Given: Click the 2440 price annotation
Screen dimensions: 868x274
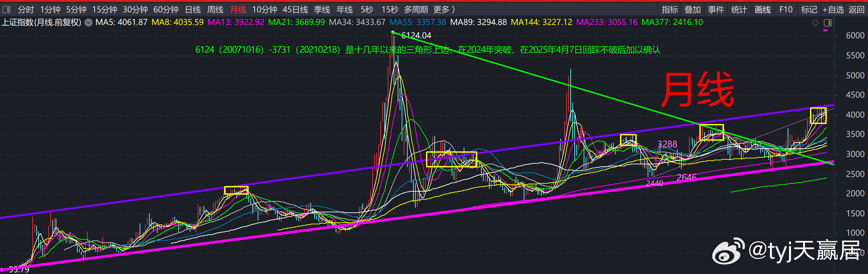Looking at the screenshot, I should 654,183.
